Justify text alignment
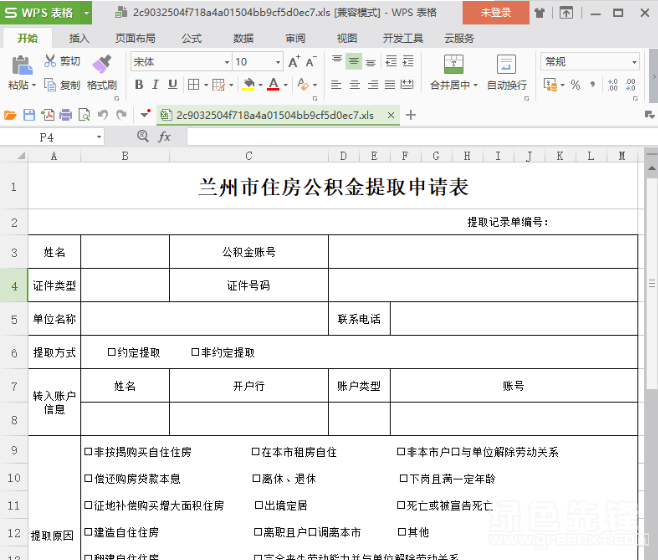This screenshot has width=658, height=560. 390,85
